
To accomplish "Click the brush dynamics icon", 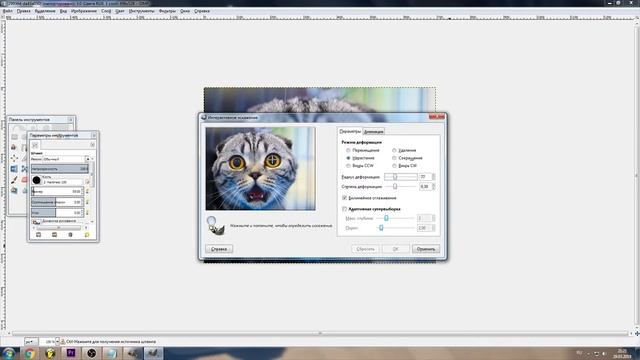I will [36, 221].
